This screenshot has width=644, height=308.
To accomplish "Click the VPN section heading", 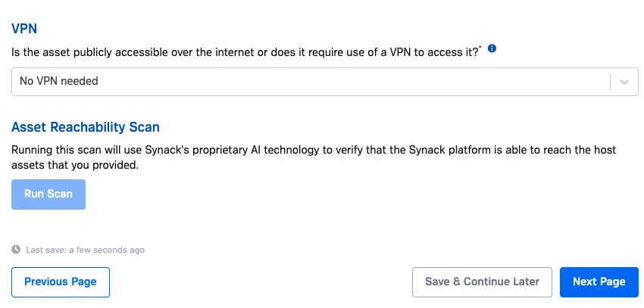I will 24,29.
